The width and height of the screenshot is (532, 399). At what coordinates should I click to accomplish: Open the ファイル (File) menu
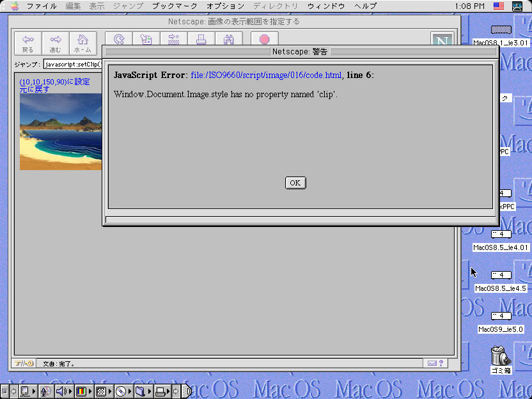[42, 6]
